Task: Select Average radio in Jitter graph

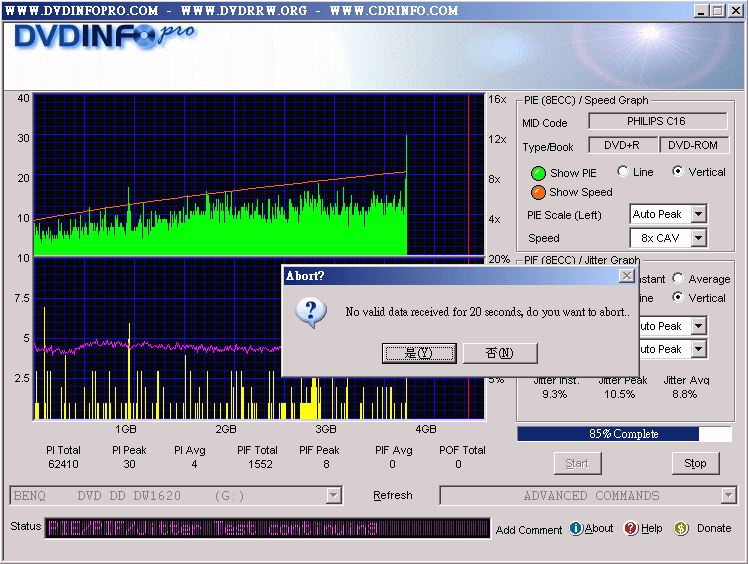Action: (x=679, y=279)
